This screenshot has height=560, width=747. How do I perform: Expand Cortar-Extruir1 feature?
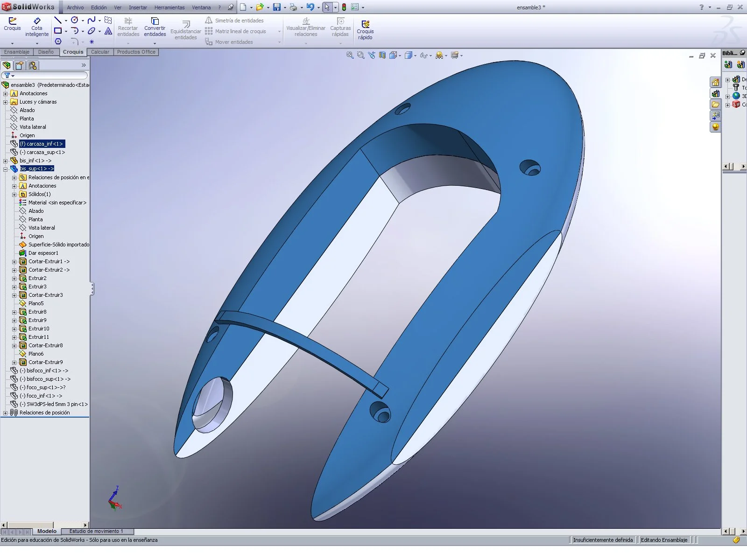pyautogui.click(x=14, y=261)
